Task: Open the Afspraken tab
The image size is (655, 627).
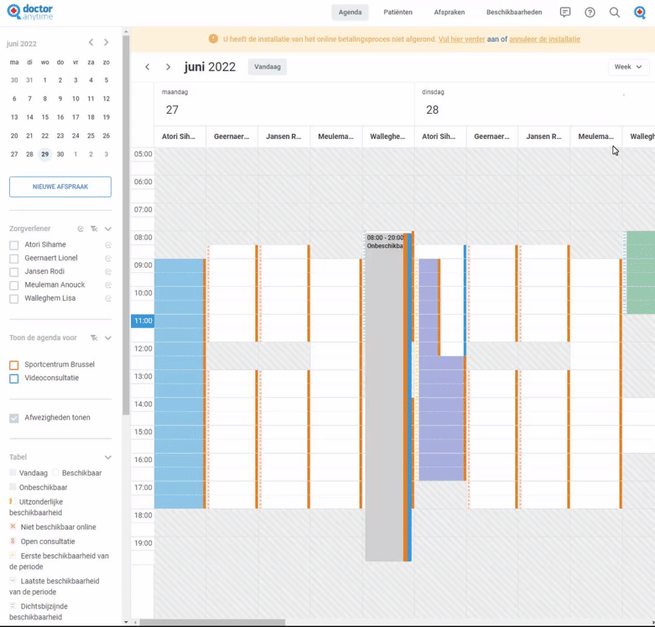Action: 449,13
